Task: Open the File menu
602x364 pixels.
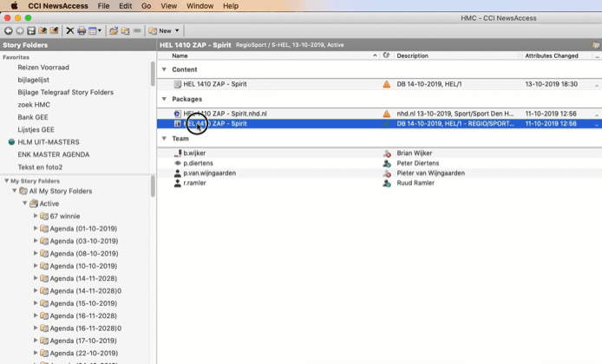Action: coord(103,6)
